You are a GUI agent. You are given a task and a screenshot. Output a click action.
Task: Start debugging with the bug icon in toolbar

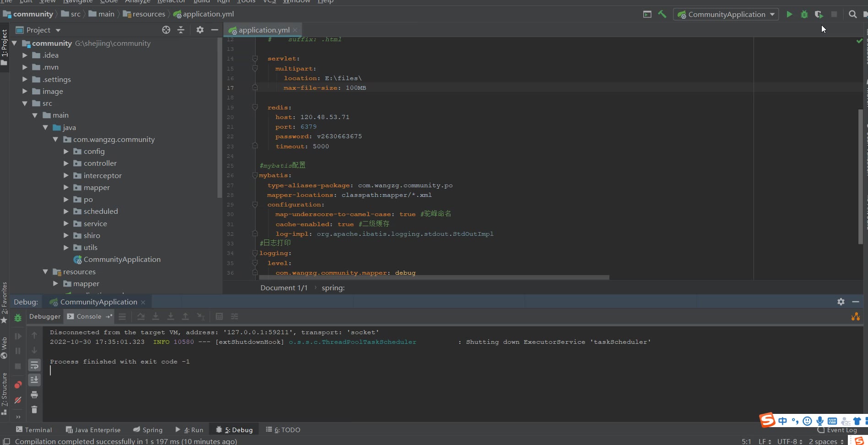click(804, 15)
